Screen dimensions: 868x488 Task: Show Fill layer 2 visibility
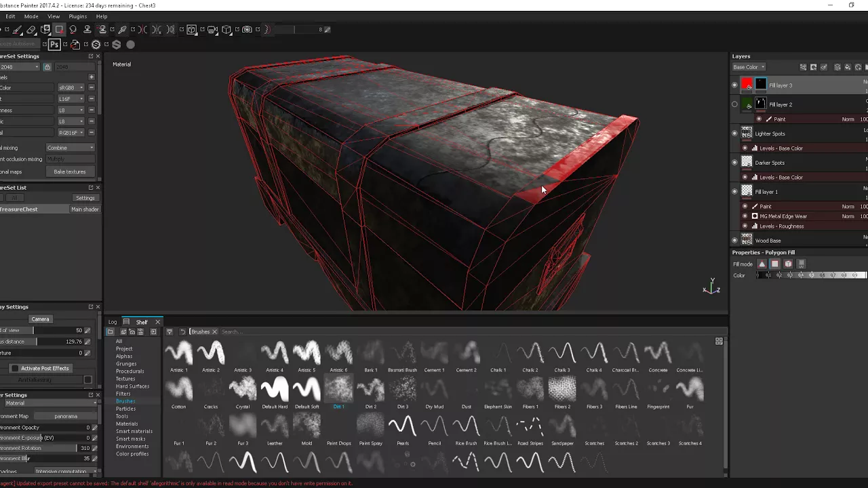pos(734,104)
